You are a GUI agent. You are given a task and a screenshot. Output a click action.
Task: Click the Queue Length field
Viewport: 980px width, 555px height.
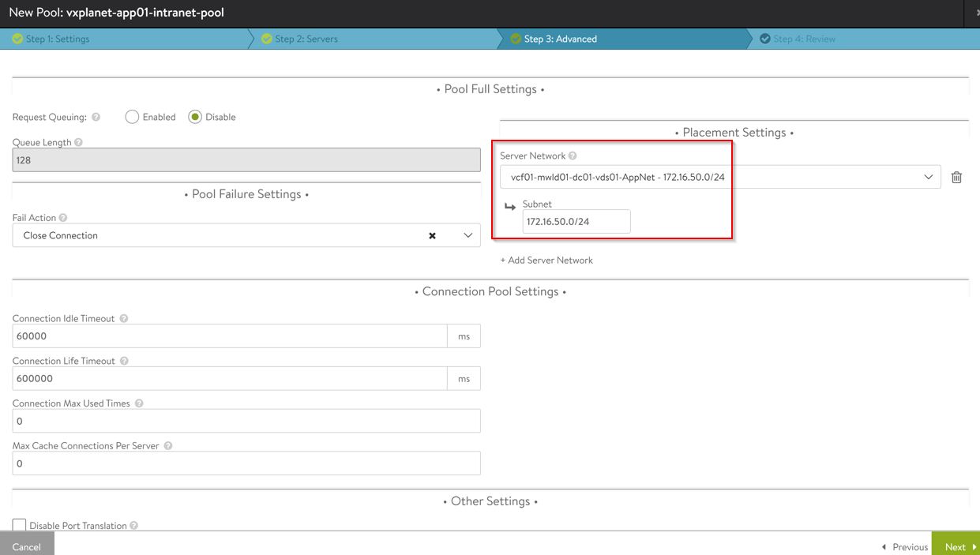(246, 160)
